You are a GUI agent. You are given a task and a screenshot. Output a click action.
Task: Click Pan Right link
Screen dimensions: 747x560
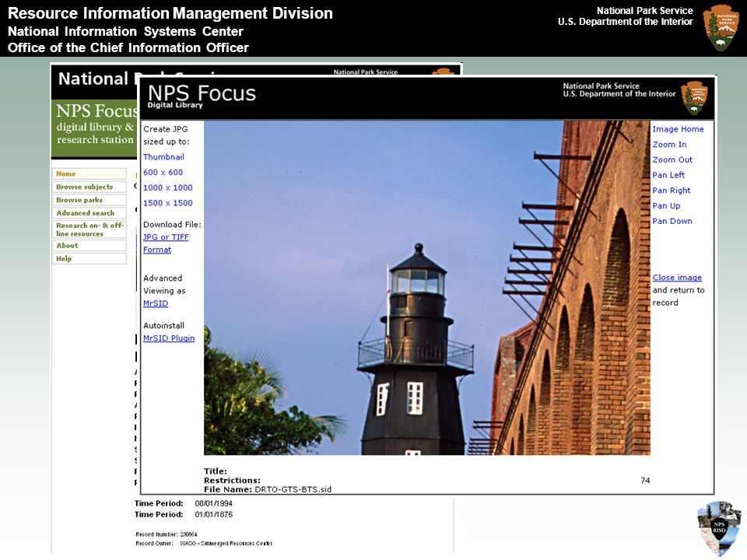pyautogui.click(x=672, y=191)
